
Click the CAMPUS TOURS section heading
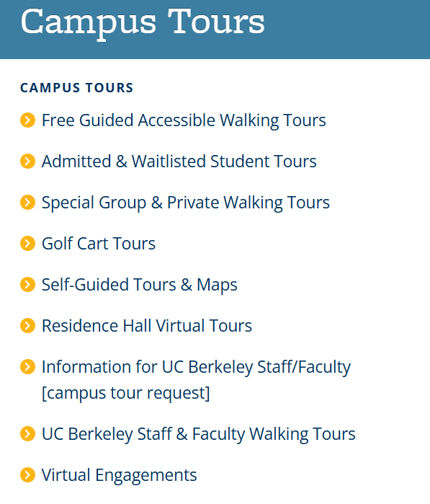click(x=76, y=88)
